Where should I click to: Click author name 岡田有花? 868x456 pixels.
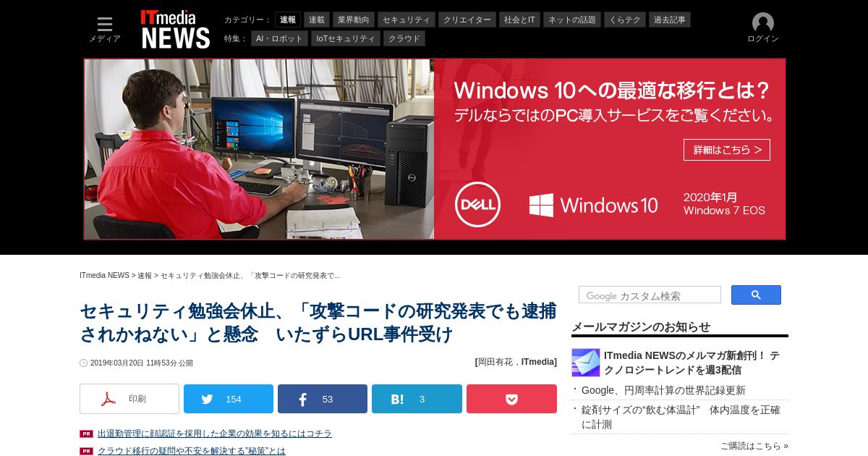click(495, 362)
